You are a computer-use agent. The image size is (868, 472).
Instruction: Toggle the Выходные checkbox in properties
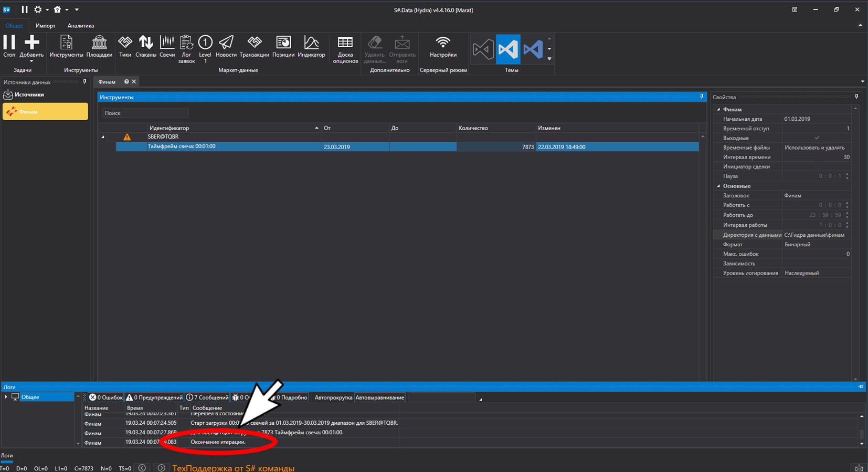[x=817, y=138]
